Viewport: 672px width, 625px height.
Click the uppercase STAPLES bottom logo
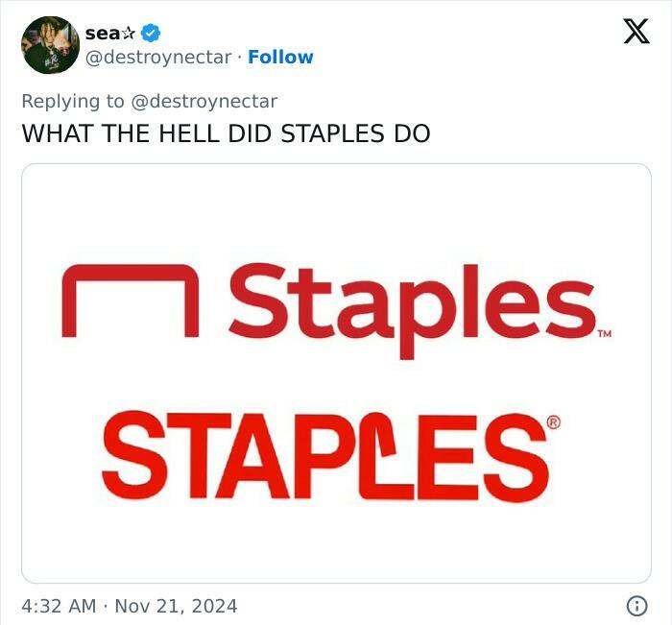click(324, 453)
